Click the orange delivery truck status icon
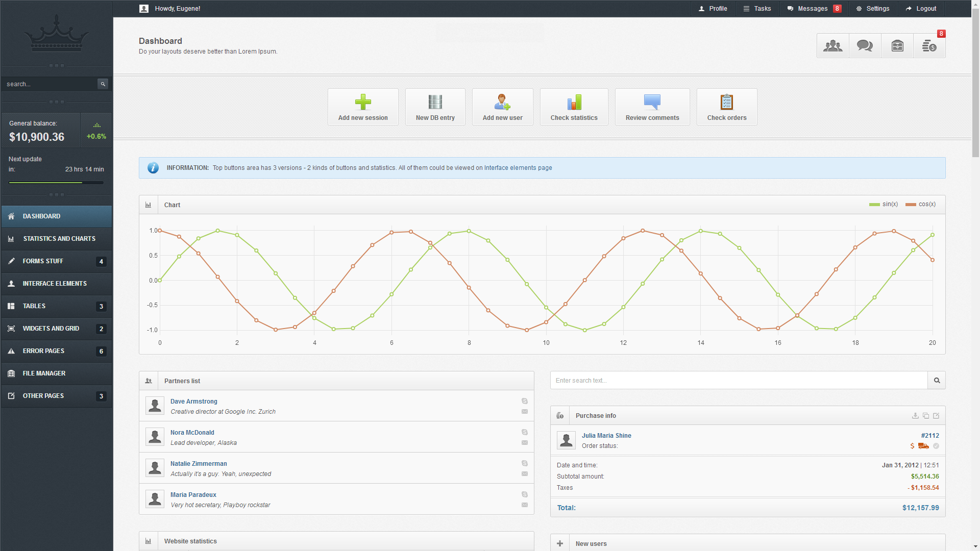Viewport: 980px width, 551px height. pos(923,446)
